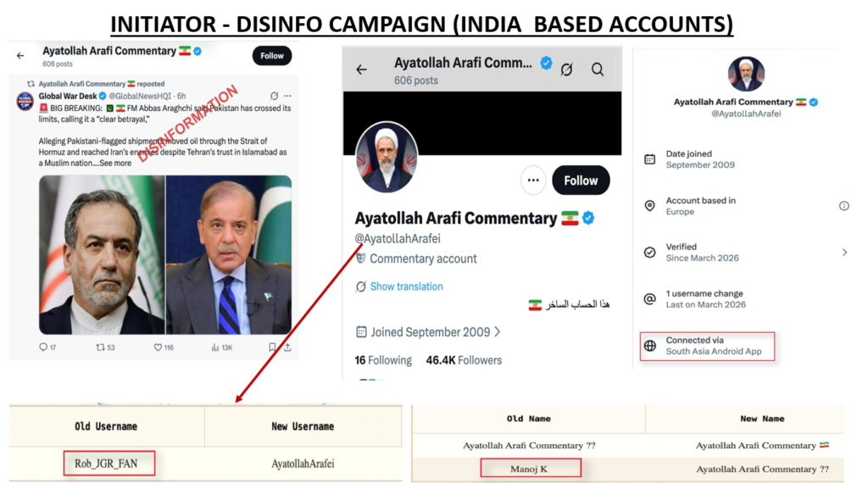Click the search magnifier icon in middle profile
Screen dimensions: 868x483
(598, 69)
